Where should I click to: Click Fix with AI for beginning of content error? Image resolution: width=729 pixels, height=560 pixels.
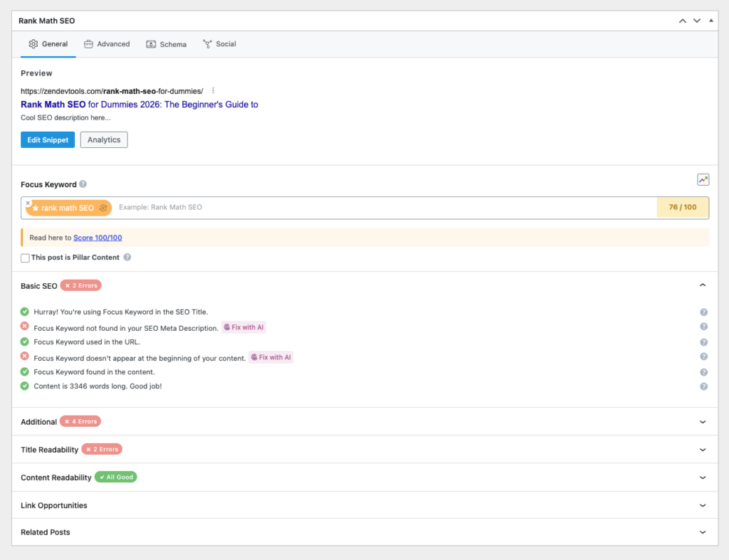click(x=271, y=357)
